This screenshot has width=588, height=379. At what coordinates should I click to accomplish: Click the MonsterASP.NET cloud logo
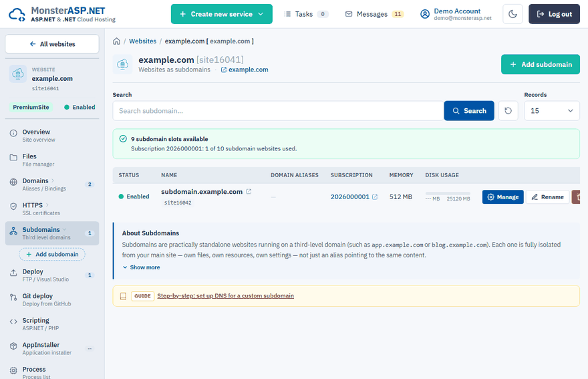pyautogui.click(x=17, y=14)
